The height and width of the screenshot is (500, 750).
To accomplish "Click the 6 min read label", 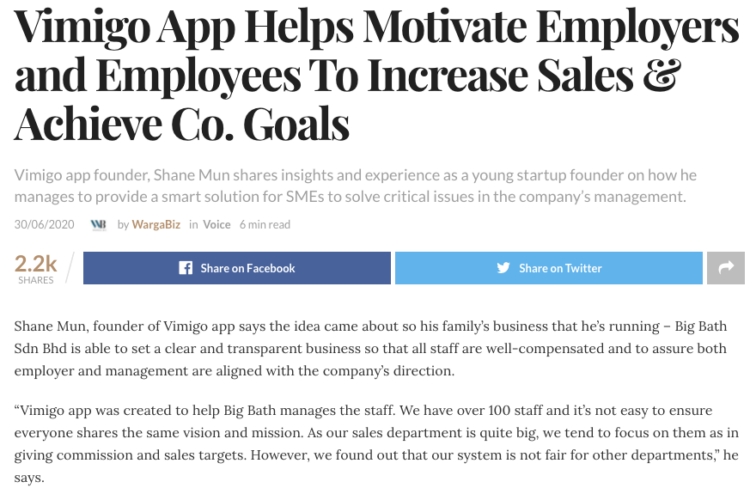I will point(265,224).
